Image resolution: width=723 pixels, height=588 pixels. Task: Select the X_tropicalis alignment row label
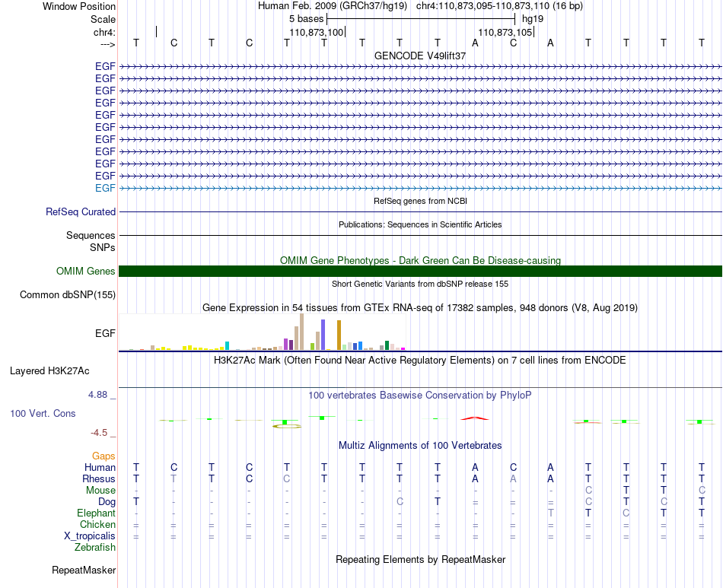coord(90,536)
